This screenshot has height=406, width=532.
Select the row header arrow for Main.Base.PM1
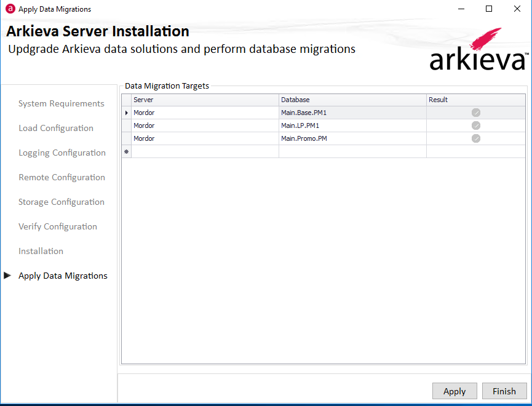pyautogui.click(x=127, y=113)
